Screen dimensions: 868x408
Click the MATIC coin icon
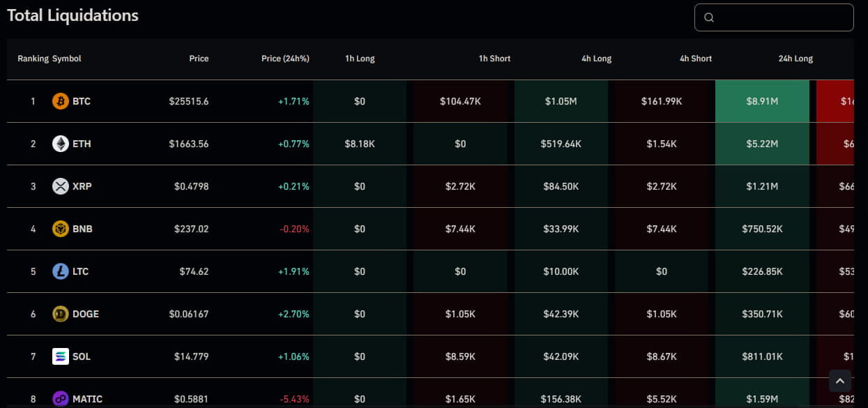click(61, 398)
